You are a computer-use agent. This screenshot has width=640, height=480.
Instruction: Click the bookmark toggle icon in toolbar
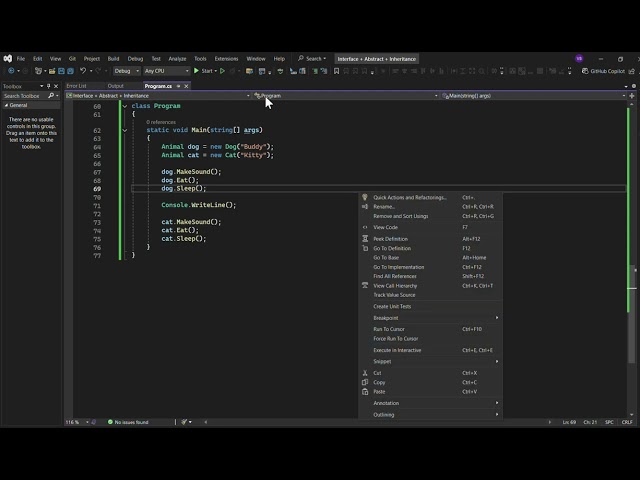click(x=336, y=71)
